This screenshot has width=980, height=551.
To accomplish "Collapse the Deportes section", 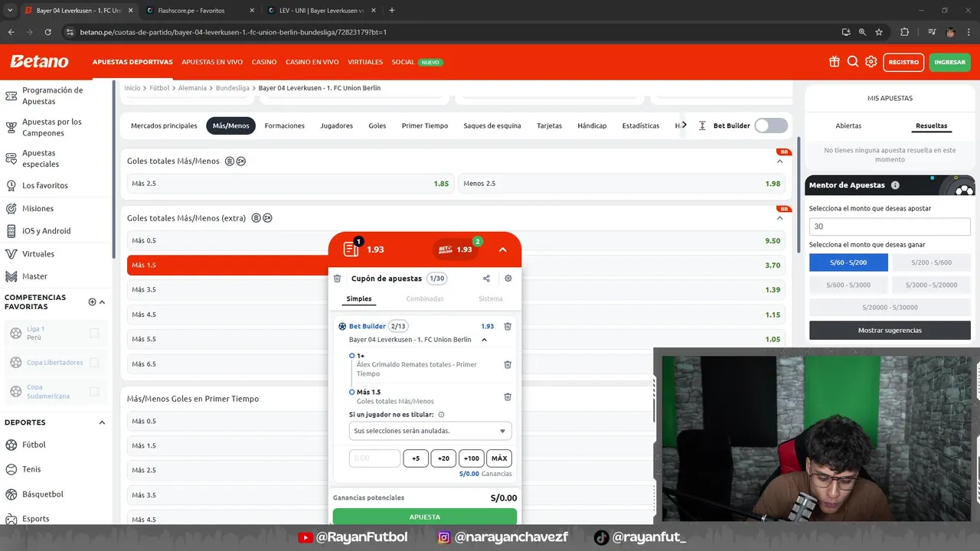I will click(102, 422).
